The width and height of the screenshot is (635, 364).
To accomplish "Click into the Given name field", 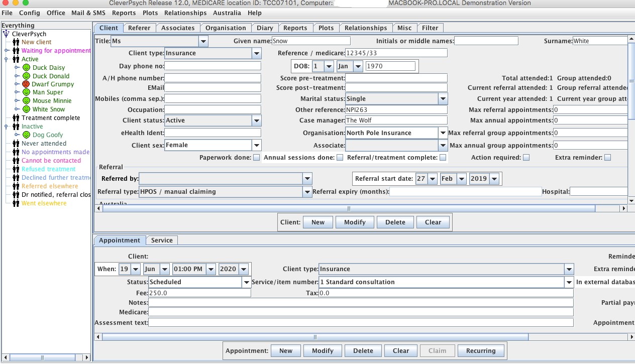I will [x=311, y=41].
